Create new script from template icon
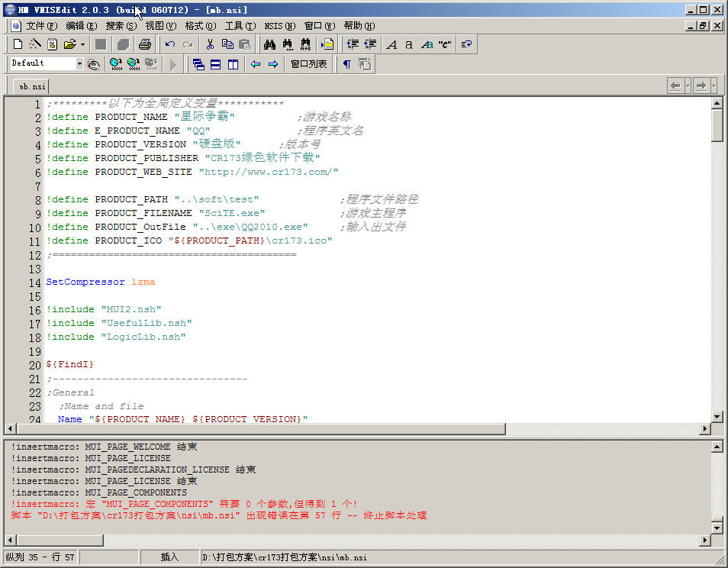Image resolution: width=728 pixels, height=568 pixels. [52, 44]
